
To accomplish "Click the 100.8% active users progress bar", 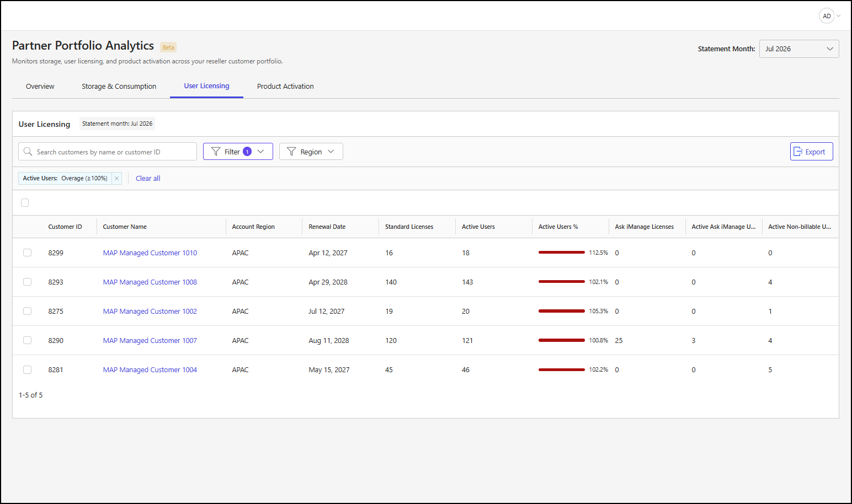I will (x=561, y=340).
